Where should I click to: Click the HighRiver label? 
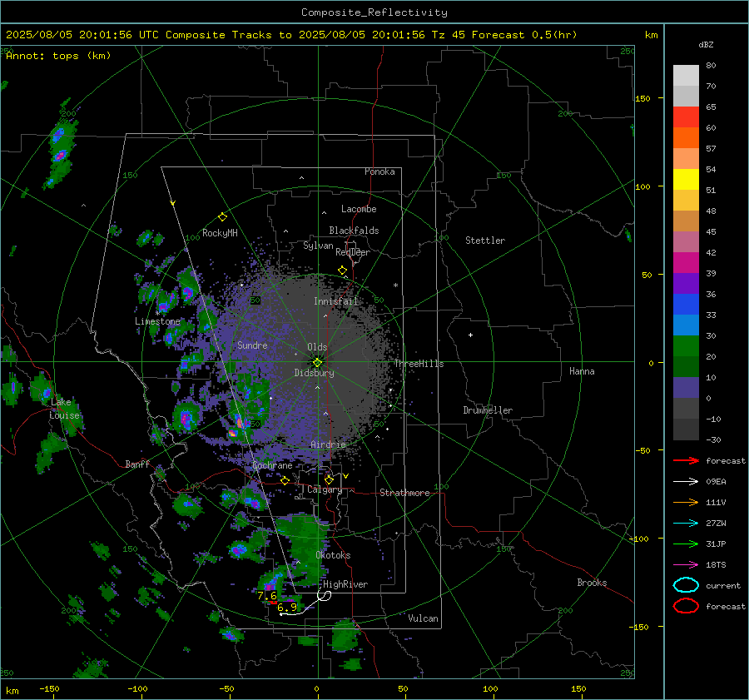345,584
